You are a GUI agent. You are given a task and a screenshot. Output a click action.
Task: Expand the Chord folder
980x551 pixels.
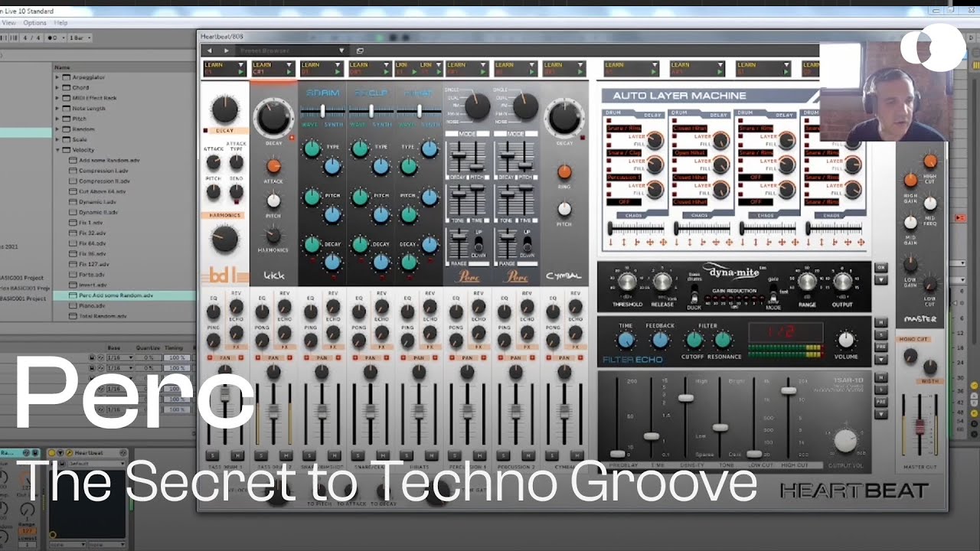click(57, 88)
